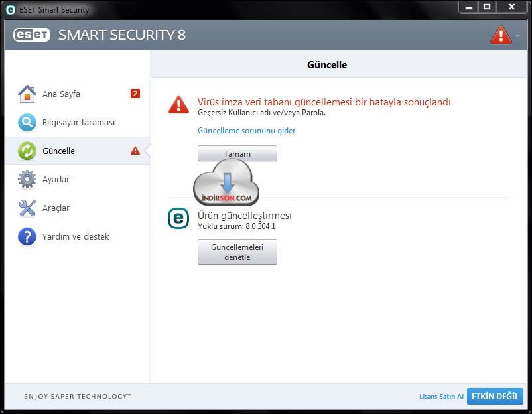
Task: Click the Ayarlar gear icon
Action: [27, 179]
